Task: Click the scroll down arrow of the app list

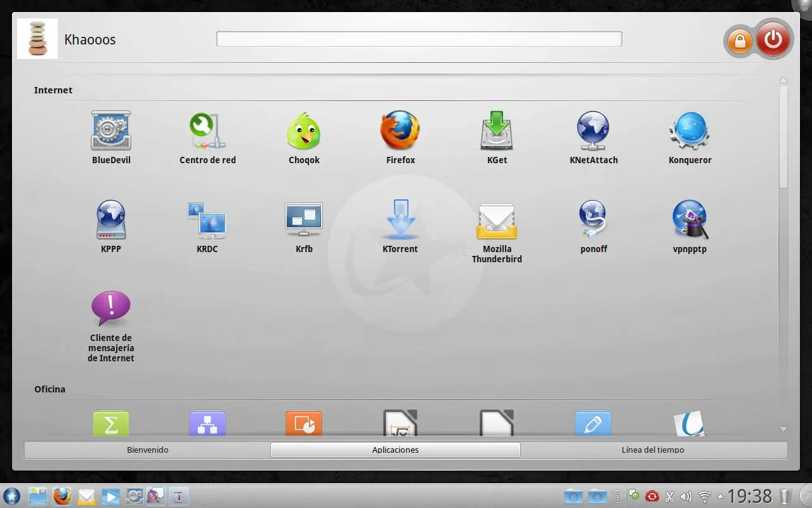Action: (x=783, y=429)
